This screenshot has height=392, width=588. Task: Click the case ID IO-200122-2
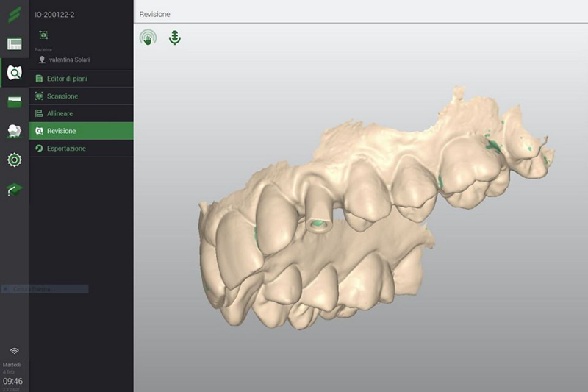(55, 14)
